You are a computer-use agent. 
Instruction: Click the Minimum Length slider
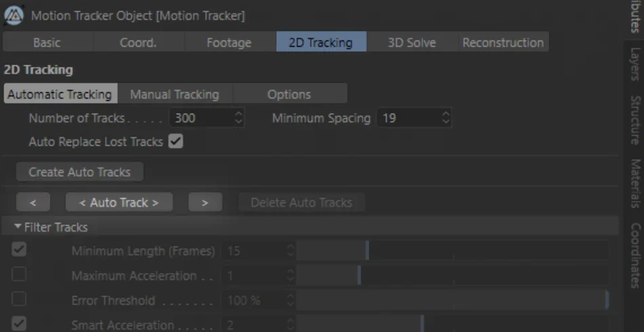pos(452,251)
